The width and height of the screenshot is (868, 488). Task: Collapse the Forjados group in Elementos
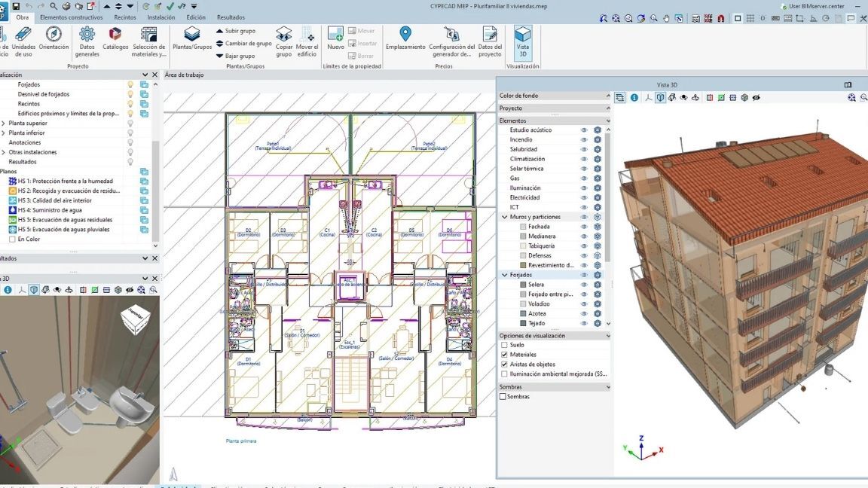click(505, 275)
